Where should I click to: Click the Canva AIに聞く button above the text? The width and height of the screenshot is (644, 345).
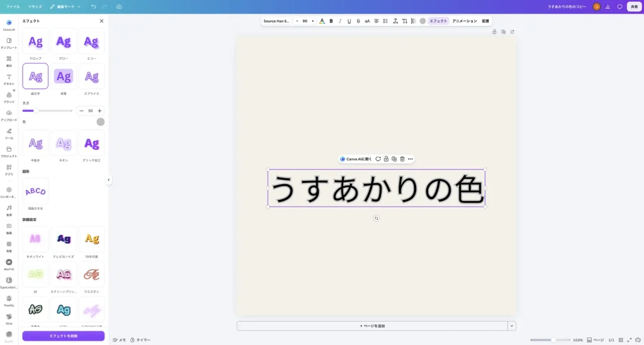click(356, 159)
